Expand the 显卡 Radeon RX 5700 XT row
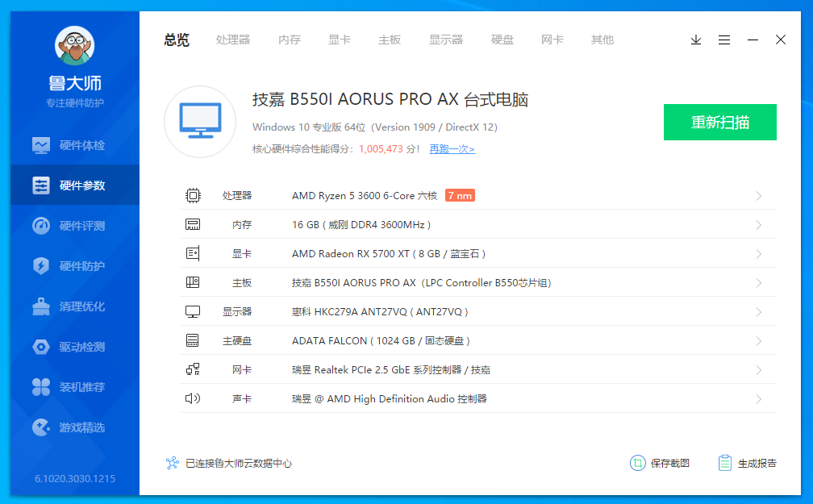Viewport: 813px width, 504px height. (758, 254)
